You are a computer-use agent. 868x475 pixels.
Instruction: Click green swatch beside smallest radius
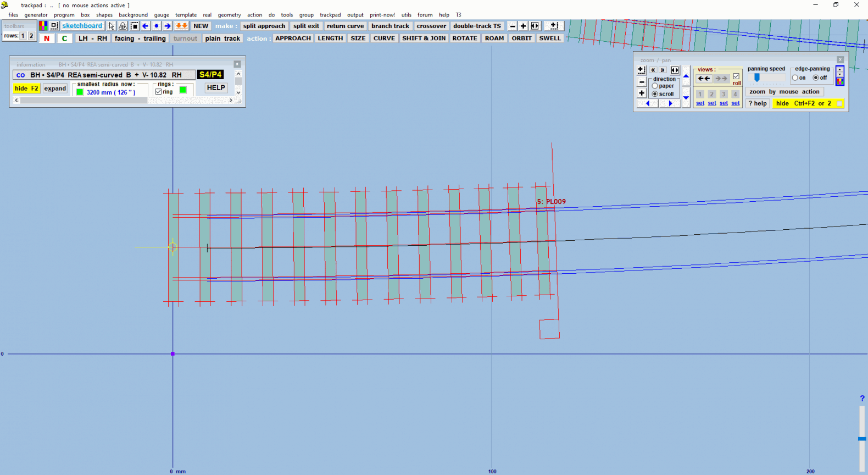point(80,92)
